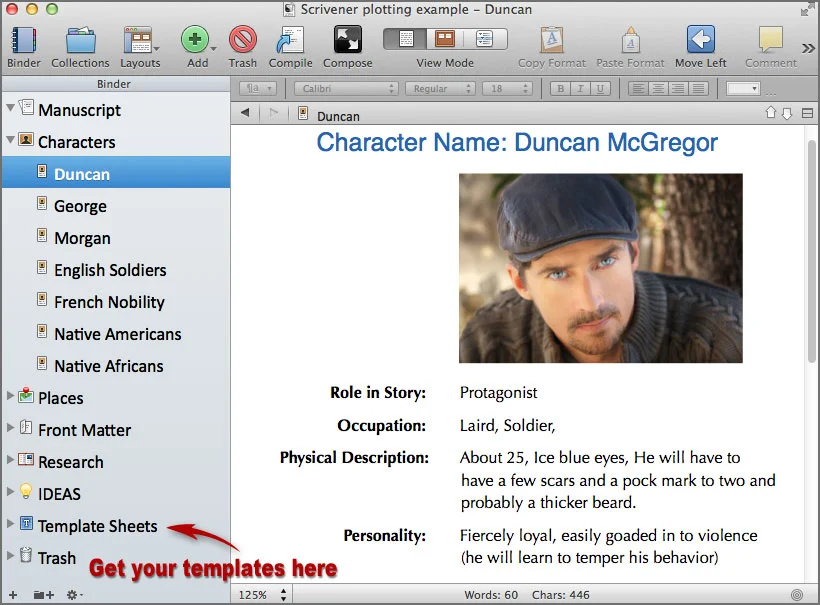Collapse the Manuscript folder
This screenshot has width=820, height=605.
click(10, 108)
